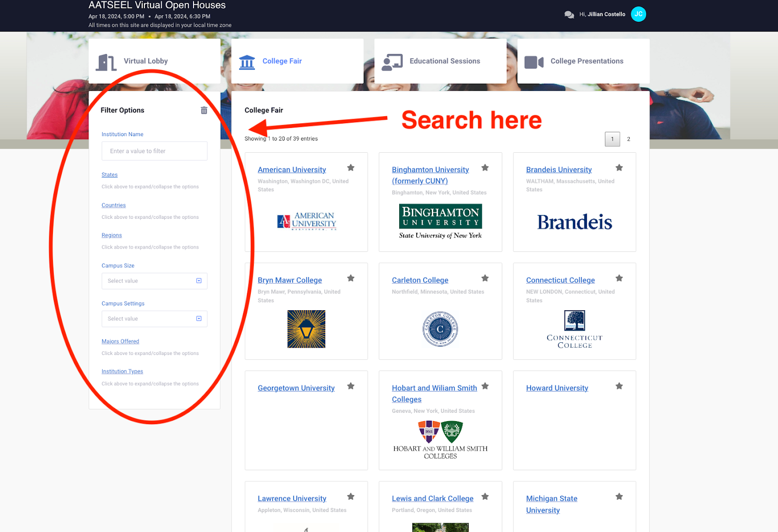Open the Connecticut College link

click(560, 280)
